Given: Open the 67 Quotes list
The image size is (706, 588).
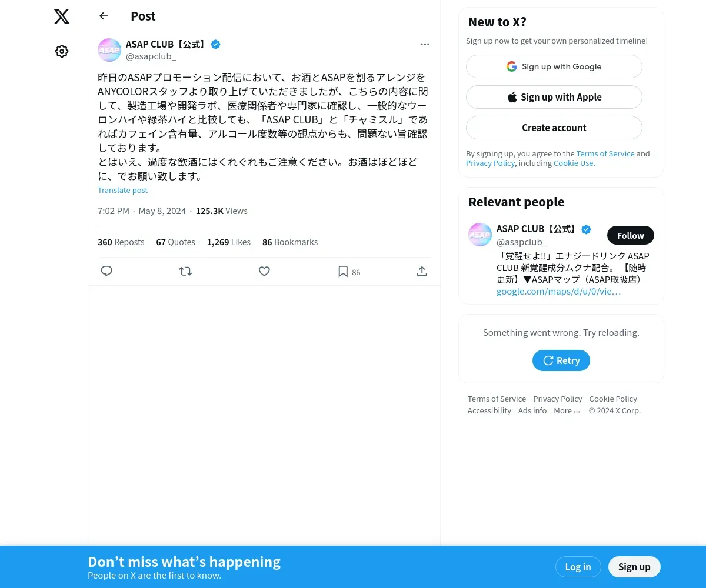Looking at the screenshot, I should (x=175, y=242).
